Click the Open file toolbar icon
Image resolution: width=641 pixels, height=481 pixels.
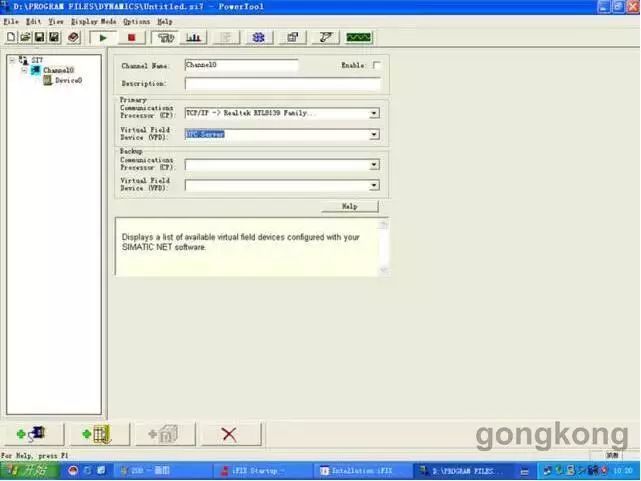25,37
